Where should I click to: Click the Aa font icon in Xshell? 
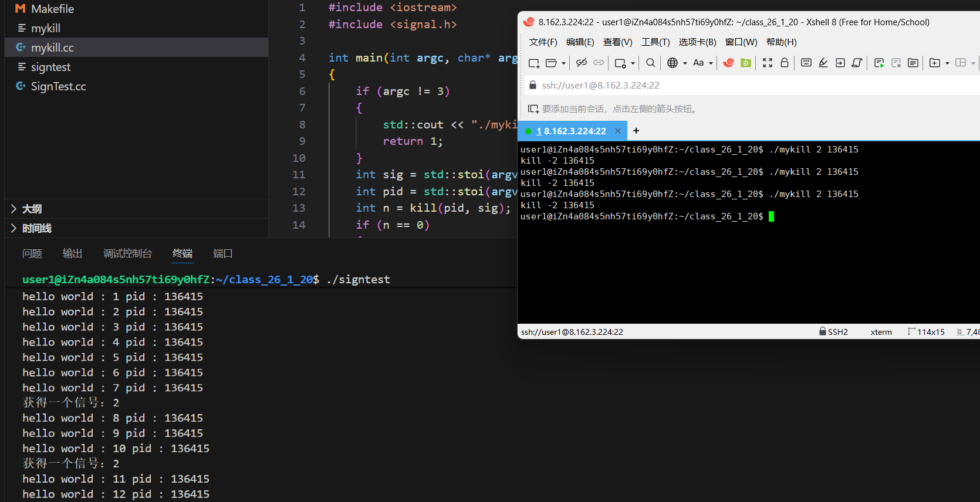pyautogui.click(x=698, y=63)
